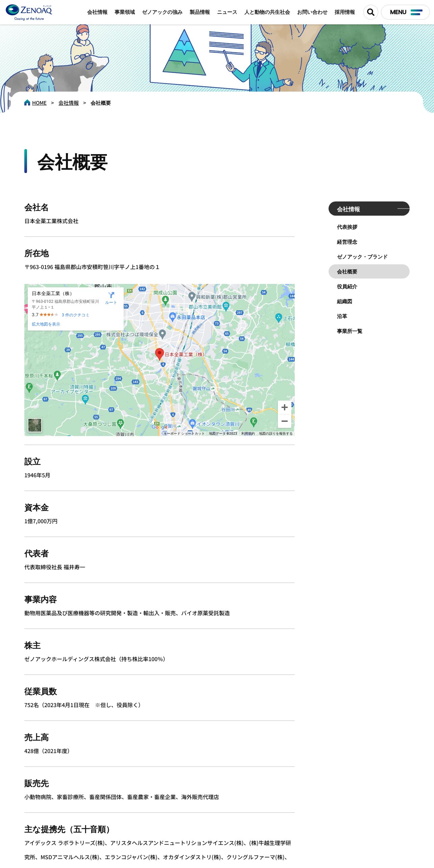The width and height of the screenshot is (434, 868).
Task: Click the map star rating 3.7
Action: pyautogui.click(x=45, y=315)
